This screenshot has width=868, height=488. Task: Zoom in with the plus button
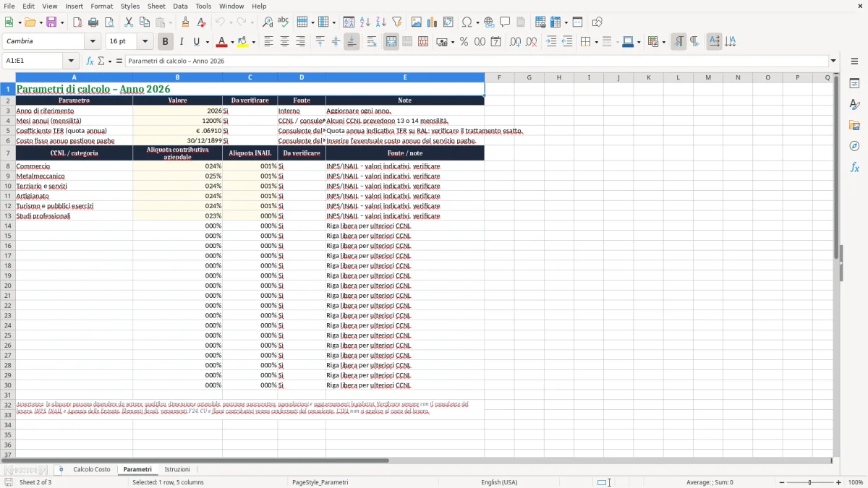pos(839,482)
